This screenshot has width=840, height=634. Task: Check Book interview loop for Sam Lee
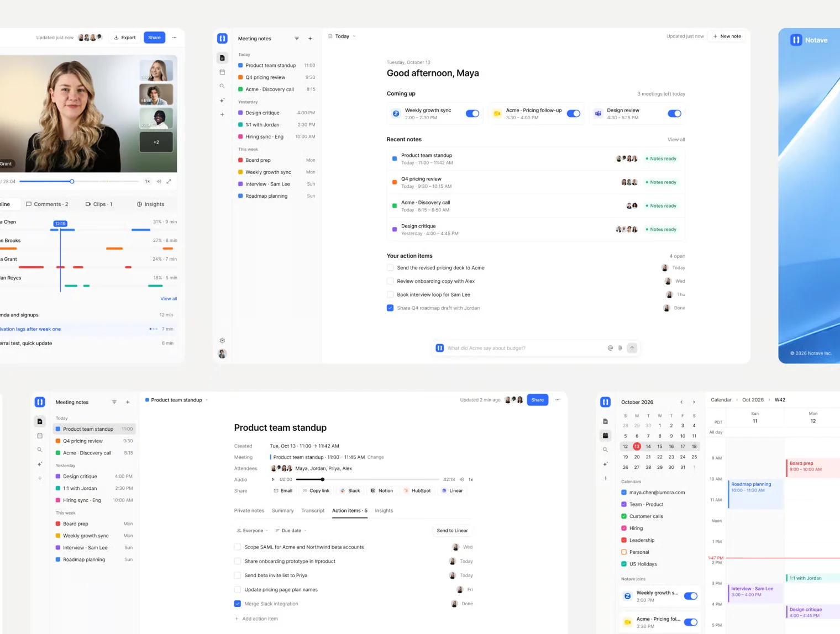pyautogui.click(x=390, y=294)
